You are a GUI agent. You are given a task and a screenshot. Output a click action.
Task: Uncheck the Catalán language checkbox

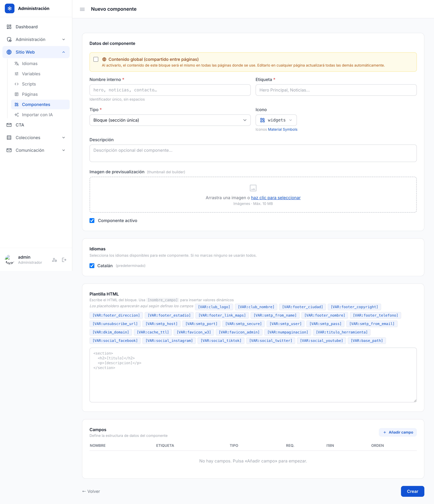click(92, 266)
